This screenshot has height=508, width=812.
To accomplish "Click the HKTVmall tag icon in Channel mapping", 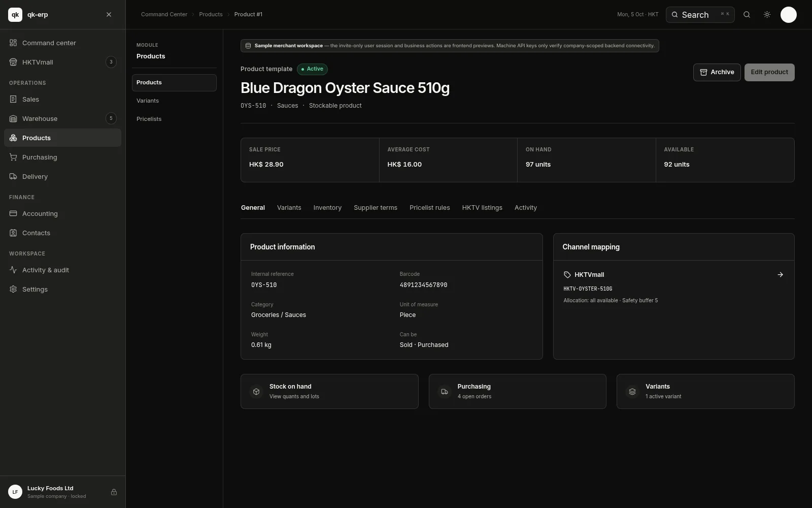I will click(567, 275).
